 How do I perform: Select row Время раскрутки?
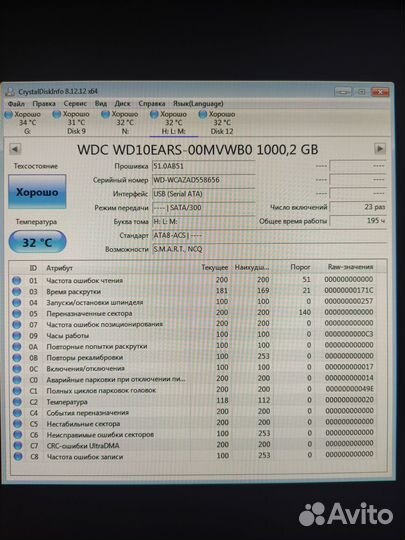click(193, 291)
